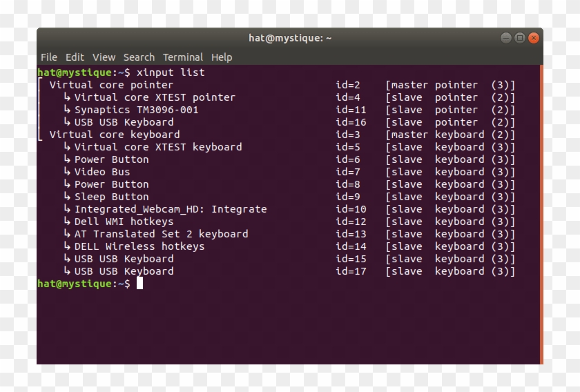Open the Terminal menu
Viewport: 580px width, 392px height.
(183, 57)
